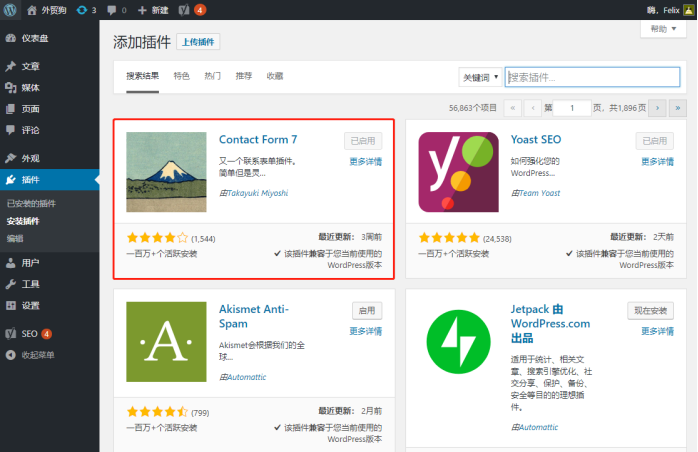Click the WordPress logo in admin bar
The image size is (698, 452).
click(10, 10)
